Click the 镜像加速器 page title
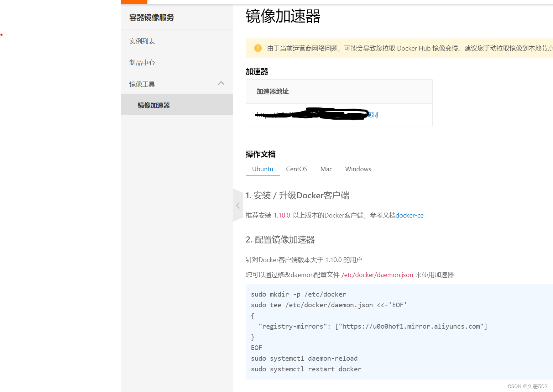The image size is (553, 392). (x=283, y=16)
